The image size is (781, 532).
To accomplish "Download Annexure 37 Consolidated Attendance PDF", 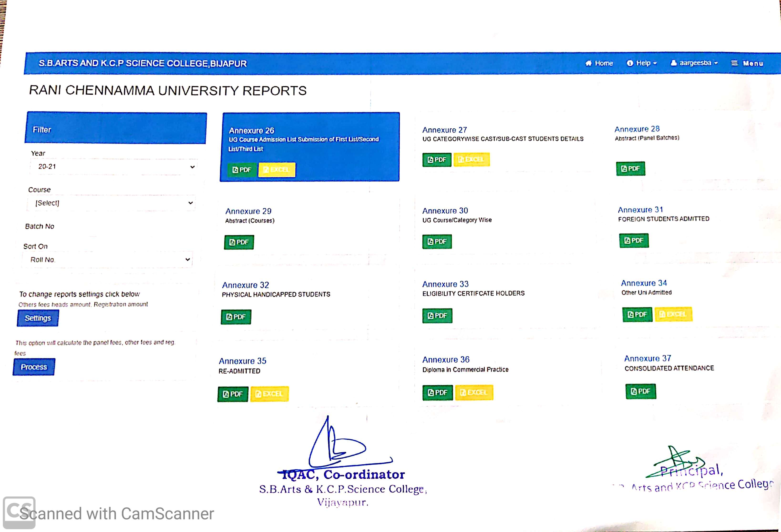I will tap(640, 391).
